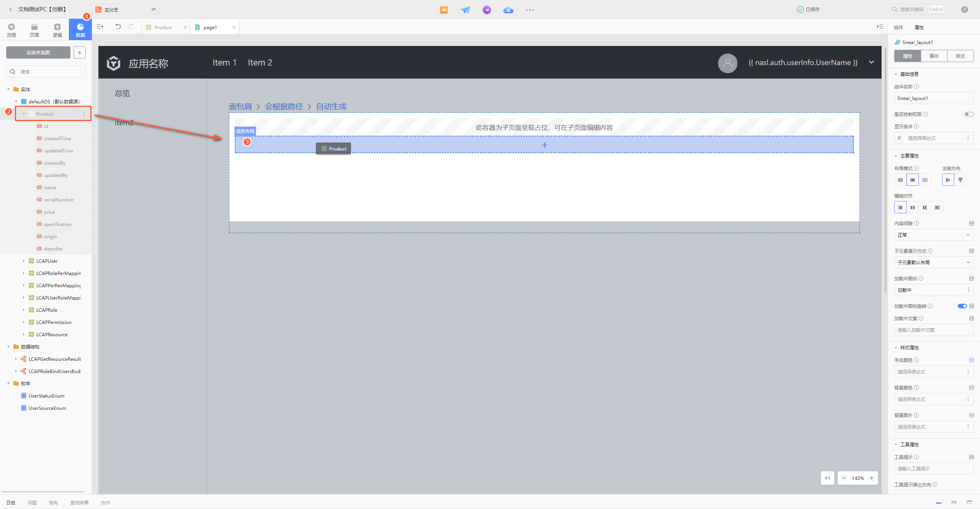980x509 pixels.
Task: Click the orange preview eye icon
Action: pos(444,10)
